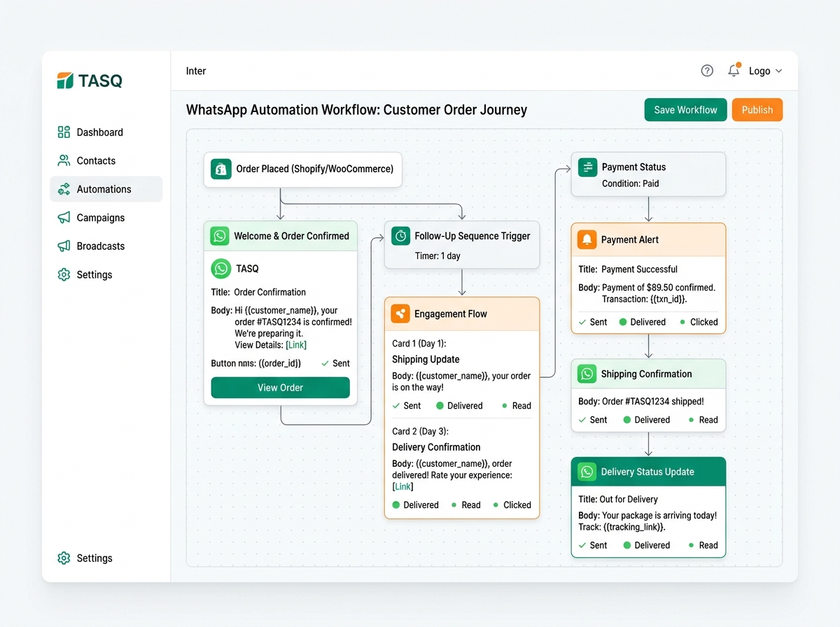Click the orange Engagement Flow icon
Screen dimensions: 840x627
[x=400, y=313]
